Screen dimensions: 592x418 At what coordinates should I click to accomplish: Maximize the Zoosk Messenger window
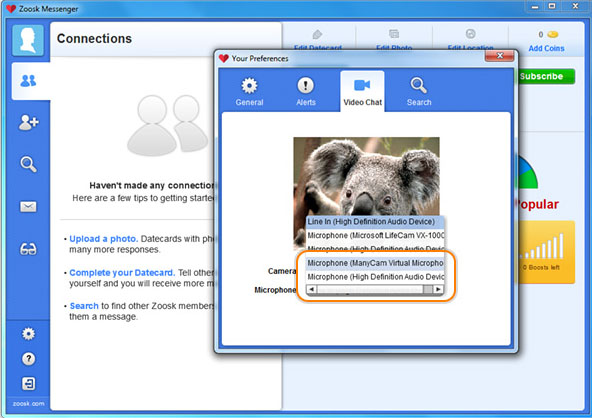click(x=552, y=6)
